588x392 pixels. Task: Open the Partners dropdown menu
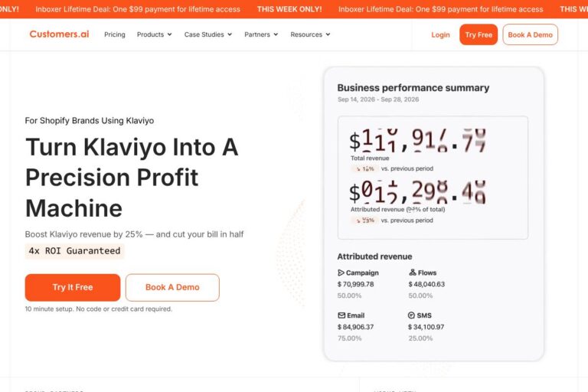pos(261,34)
